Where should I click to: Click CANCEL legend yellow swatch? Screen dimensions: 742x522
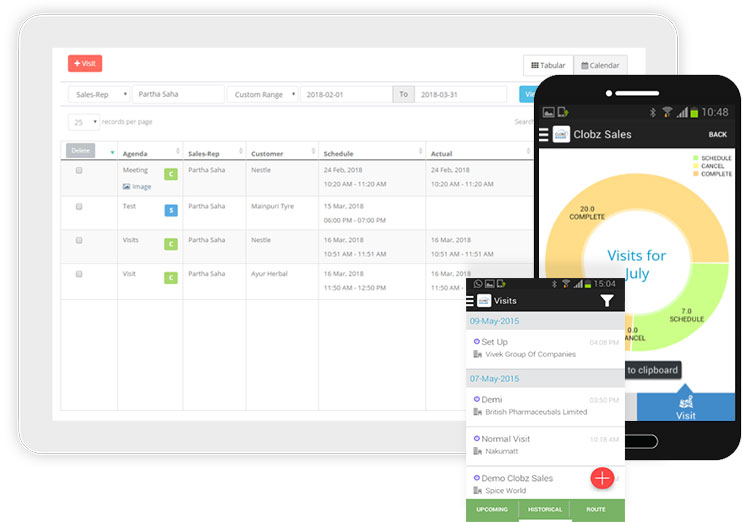click(696, 166)
